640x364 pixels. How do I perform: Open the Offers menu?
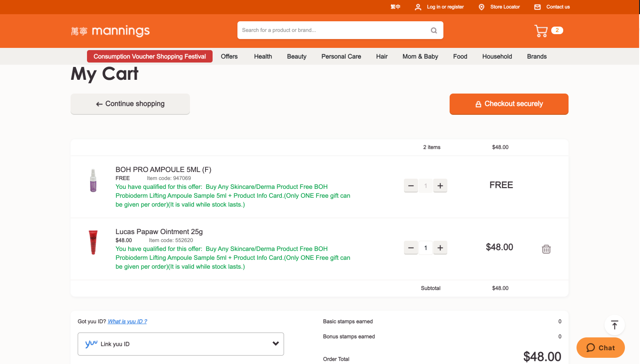229,56
